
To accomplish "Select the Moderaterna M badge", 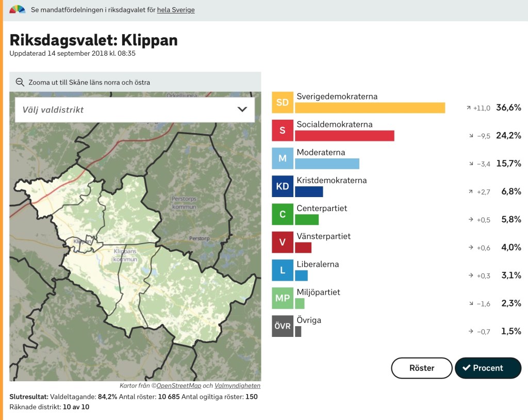I will tap(283, 158).
